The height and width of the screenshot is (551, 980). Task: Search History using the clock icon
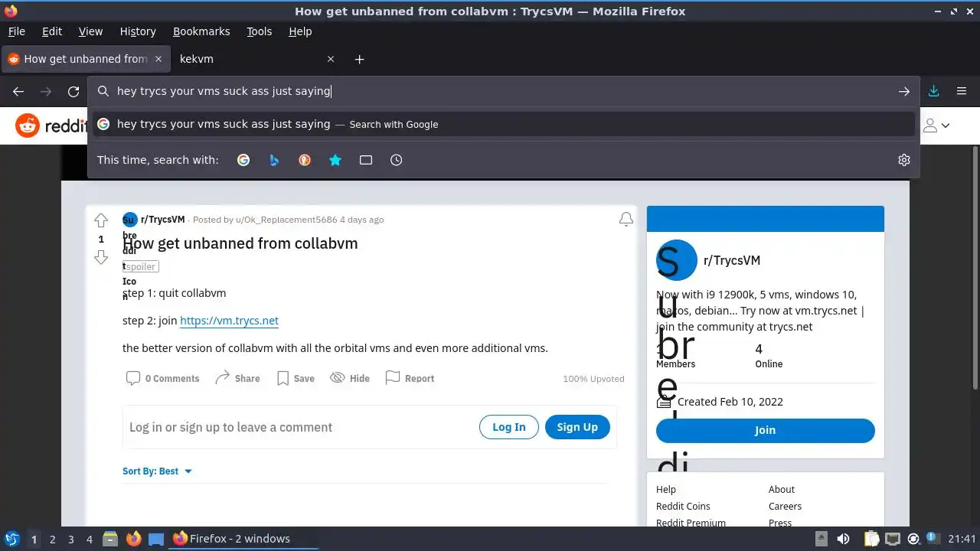tap(397, 160)
